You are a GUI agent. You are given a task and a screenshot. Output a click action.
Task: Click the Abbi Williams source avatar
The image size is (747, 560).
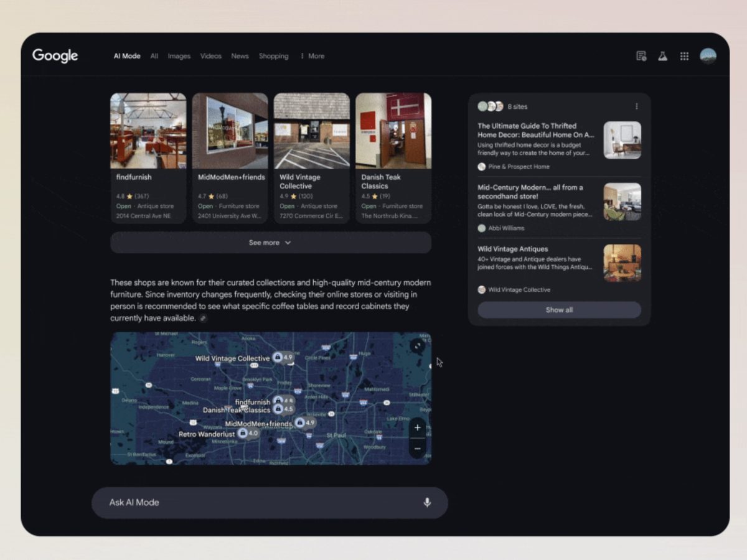click(x=481, y=228)
